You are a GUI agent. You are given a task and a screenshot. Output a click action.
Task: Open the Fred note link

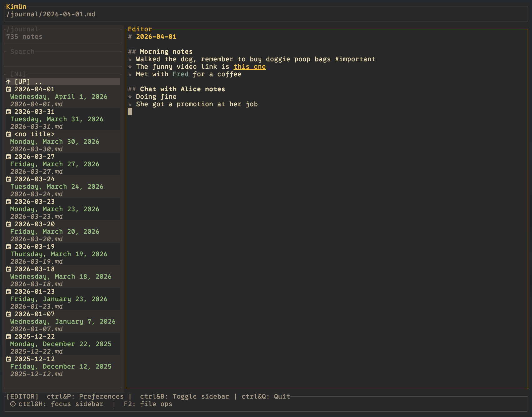pos(180,74)
